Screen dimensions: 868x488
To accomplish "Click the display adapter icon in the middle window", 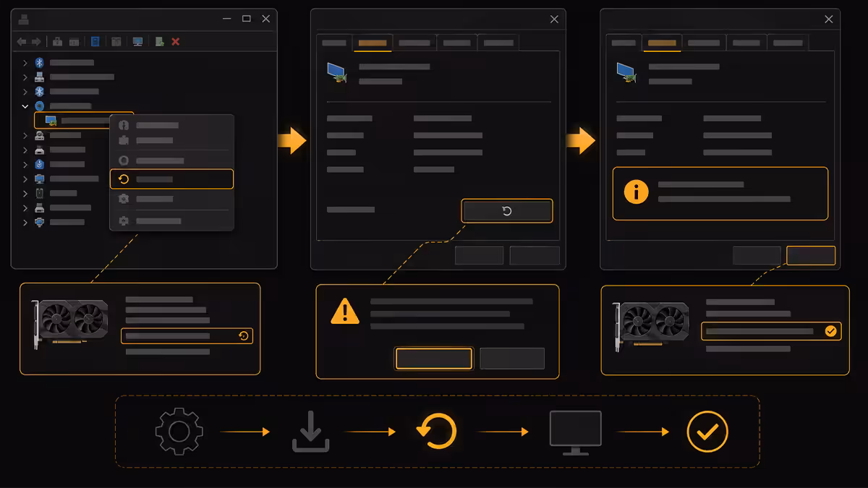I will (336, 72).
